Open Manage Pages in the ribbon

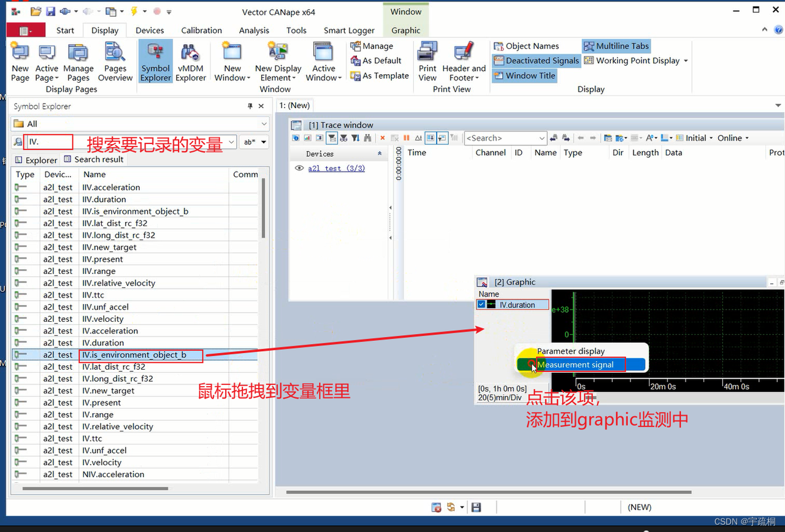[x=78, y=63]
